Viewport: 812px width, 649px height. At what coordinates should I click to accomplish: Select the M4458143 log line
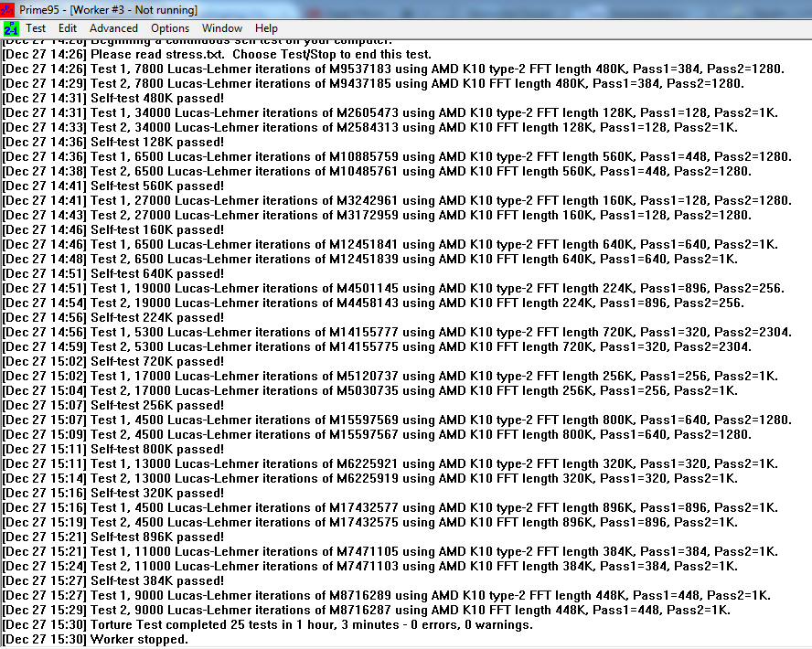[373, 303]
